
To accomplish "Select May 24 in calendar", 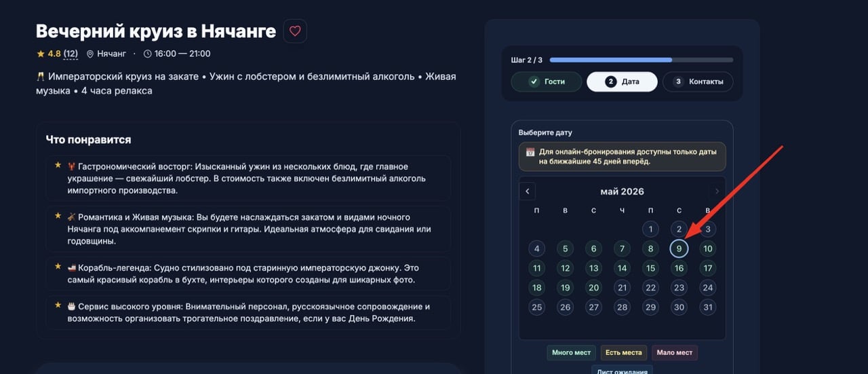I will [707, 288].
